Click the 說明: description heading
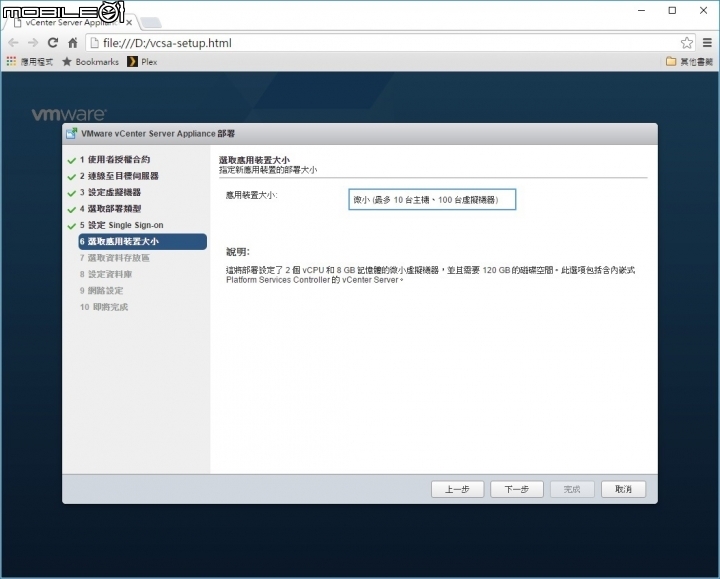 (237, 252)
